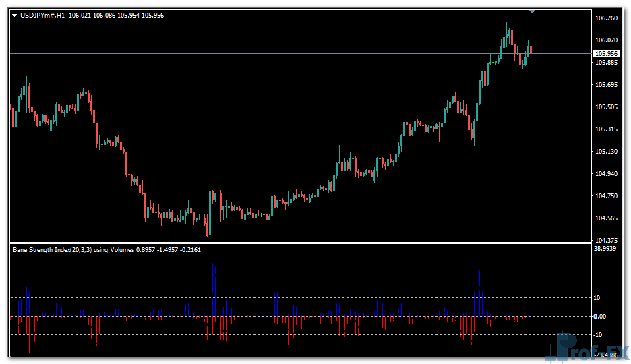This screenshot has height=364, width=631.
Task: Click the 105.130 price scale label
Action: [606, 152]
